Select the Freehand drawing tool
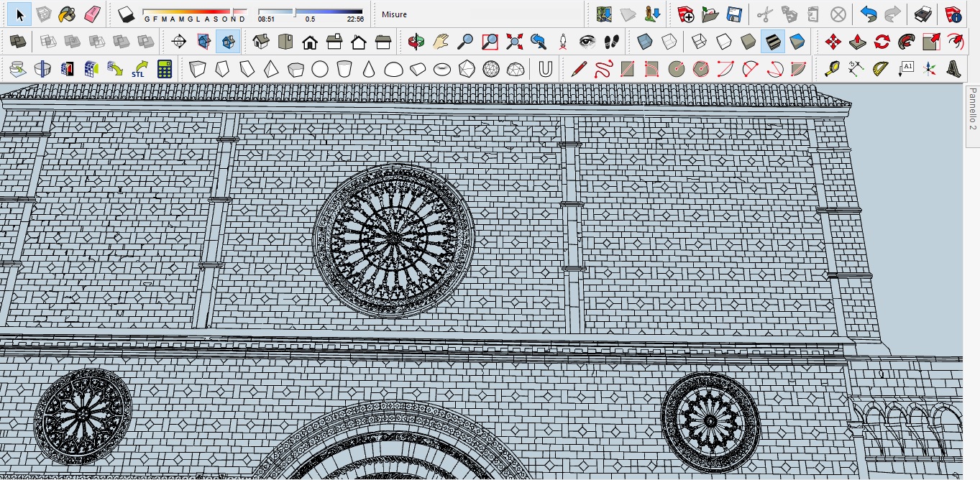The width and height of the screenshot is (980, 480). tap(603, 69)
